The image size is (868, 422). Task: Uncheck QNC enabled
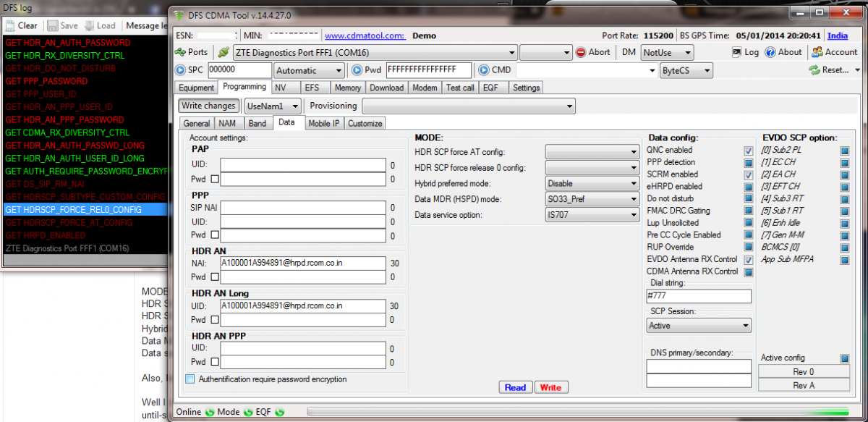pyautogui.click(x=749, y=151)
